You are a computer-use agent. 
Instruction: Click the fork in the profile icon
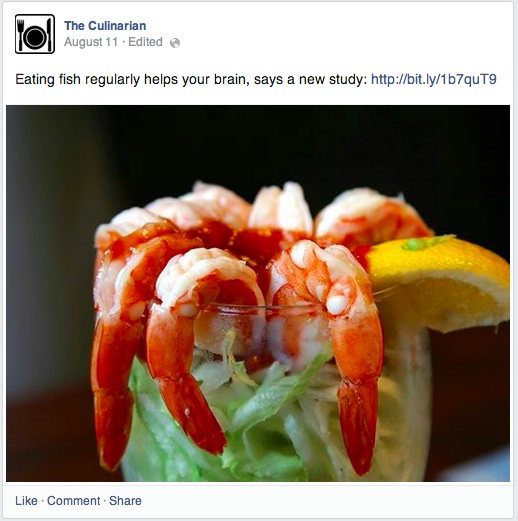pos(21,34)
